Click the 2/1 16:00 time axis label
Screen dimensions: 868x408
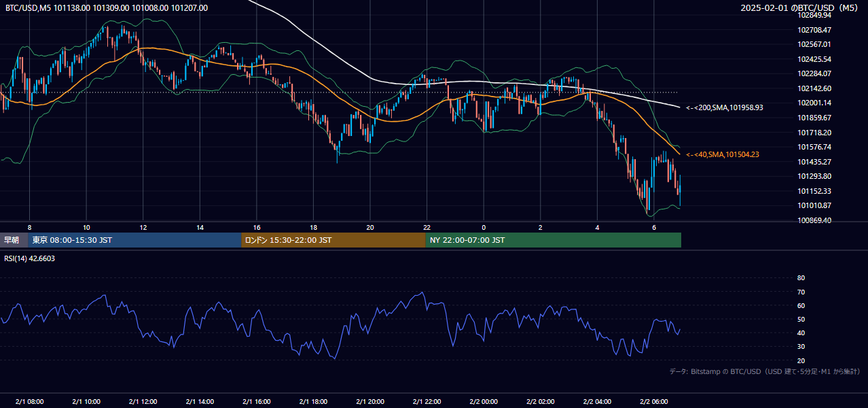257,402
